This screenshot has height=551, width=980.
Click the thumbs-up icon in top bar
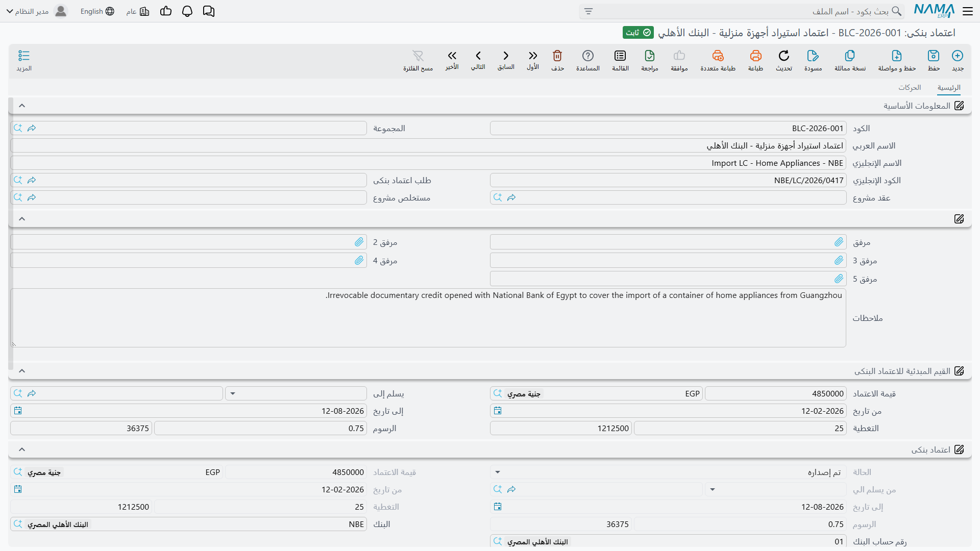[166, 11]
